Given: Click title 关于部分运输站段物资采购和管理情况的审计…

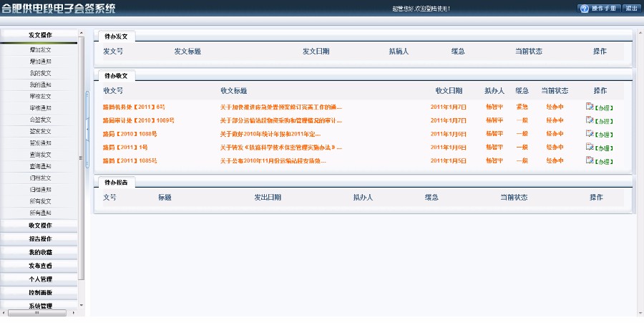Looking at the screenshot, I should click(281, 120).
